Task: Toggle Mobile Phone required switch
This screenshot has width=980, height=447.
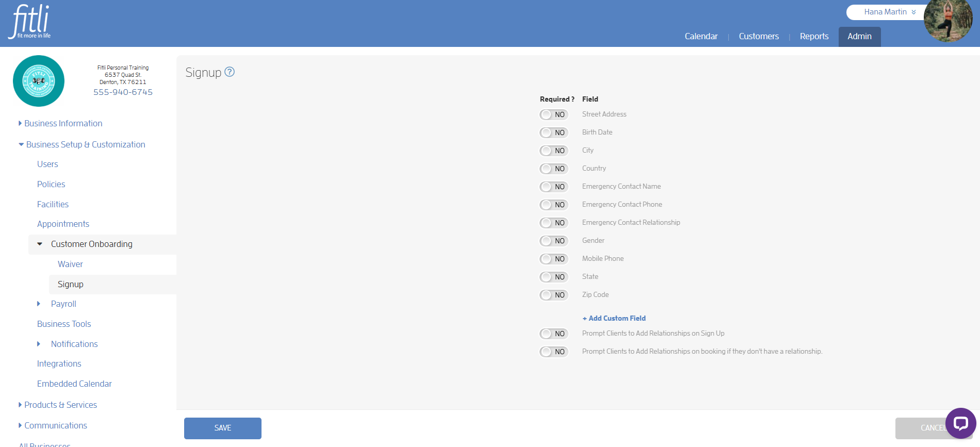Action: [553, 259]
